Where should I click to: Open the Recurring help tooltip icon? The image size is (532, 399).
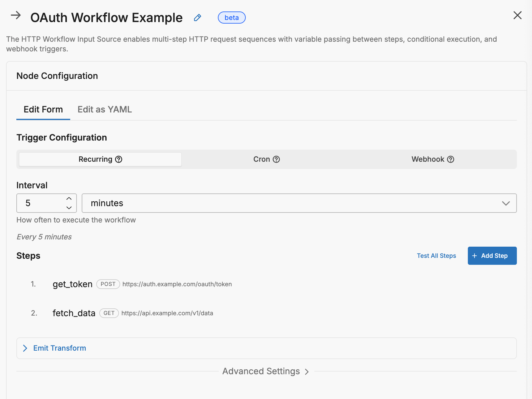[x=119, y=159]
